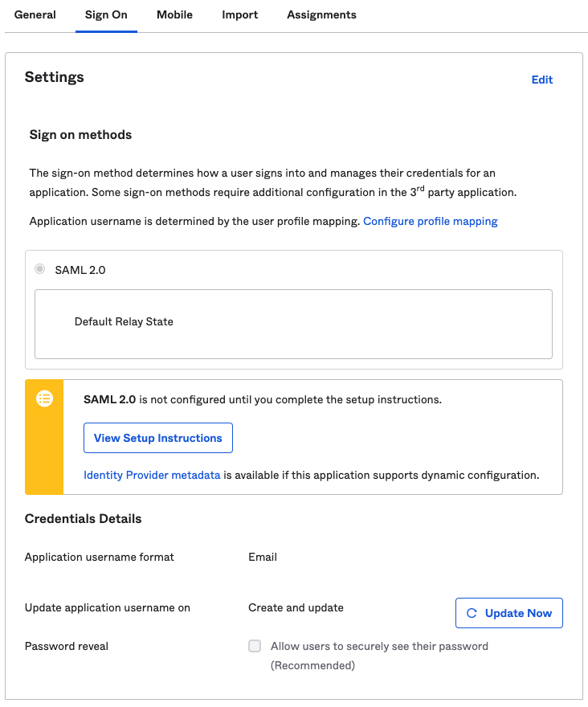Click the yellow list icon in the SAML notice
Screen dimensions: 588x707
click(45, 398)
